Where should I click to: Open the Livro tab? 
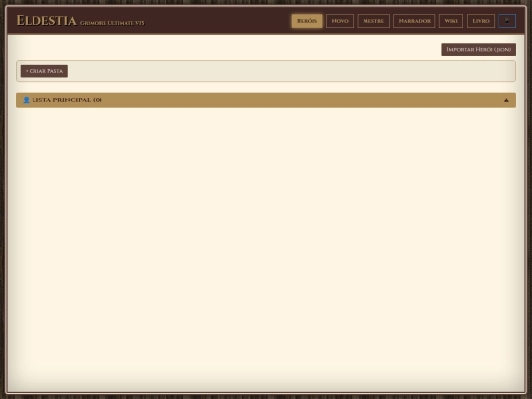pyautogui.click(x=481, y=21)
